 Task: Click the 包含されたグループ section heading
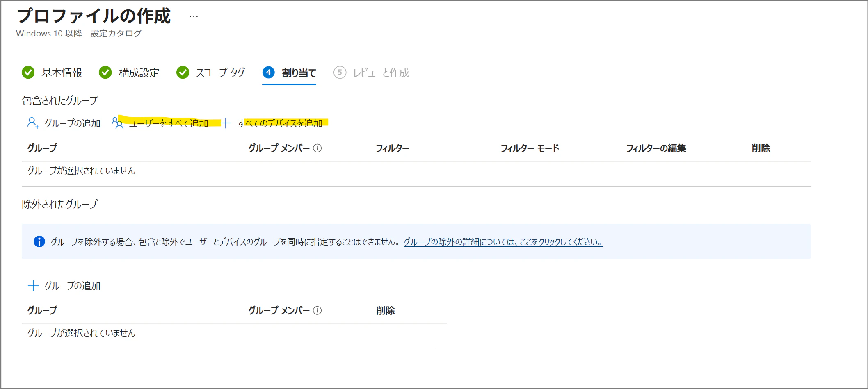(x=60, y=100)
